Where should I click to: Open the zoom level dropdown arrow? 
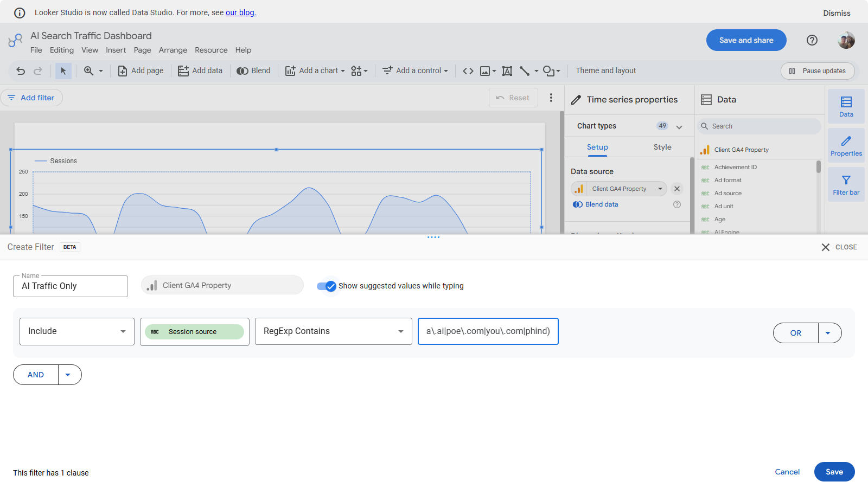[101, 71]
